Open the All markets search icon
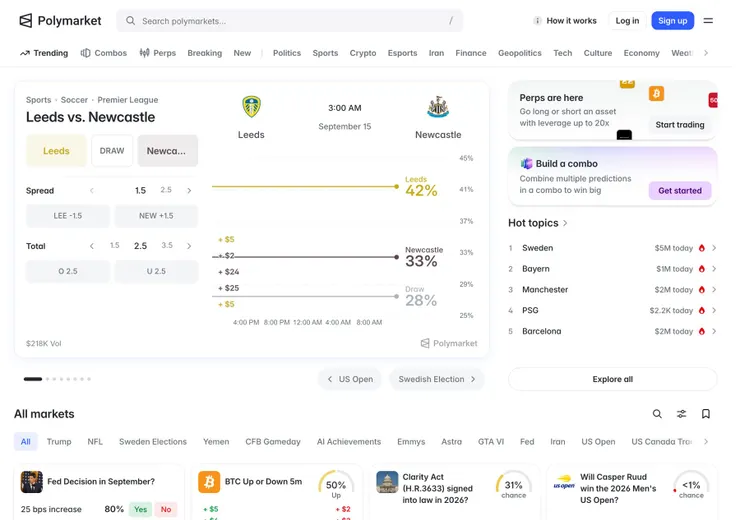The width and height of the screenshot is (740, 520). click(x=657, y=414)
